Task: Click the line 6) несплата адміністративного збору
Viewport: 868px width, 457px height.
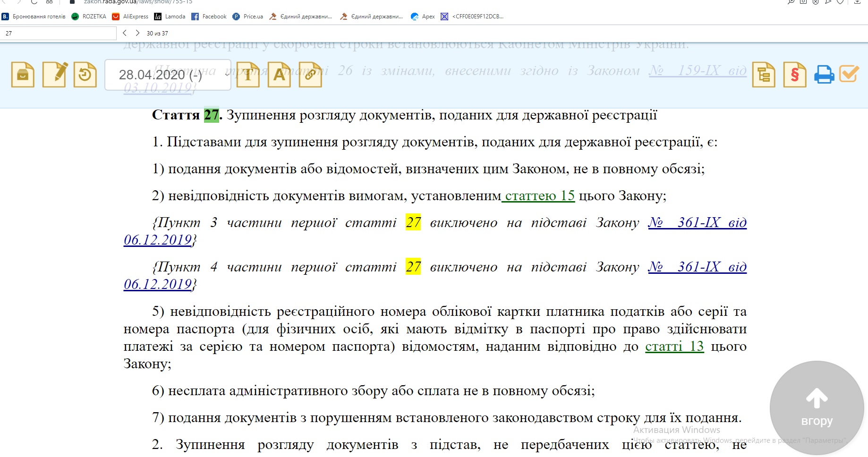Action: 373,390
